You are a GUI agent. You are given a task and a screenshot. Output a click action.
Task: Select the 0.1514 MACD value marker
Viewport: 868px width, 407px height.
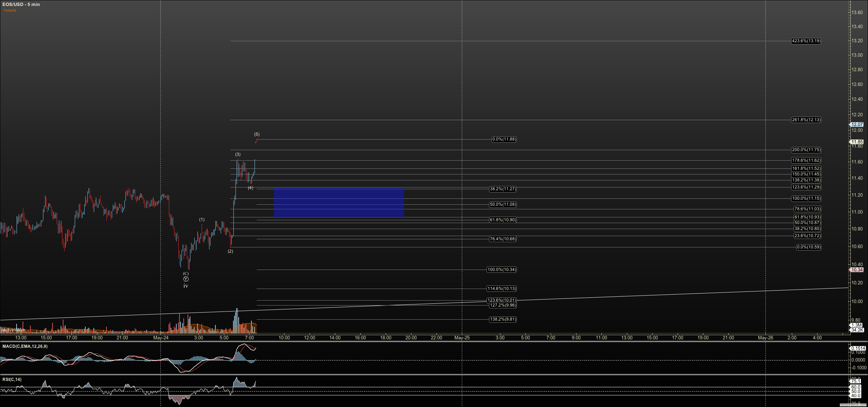click(x=857, y=348)
